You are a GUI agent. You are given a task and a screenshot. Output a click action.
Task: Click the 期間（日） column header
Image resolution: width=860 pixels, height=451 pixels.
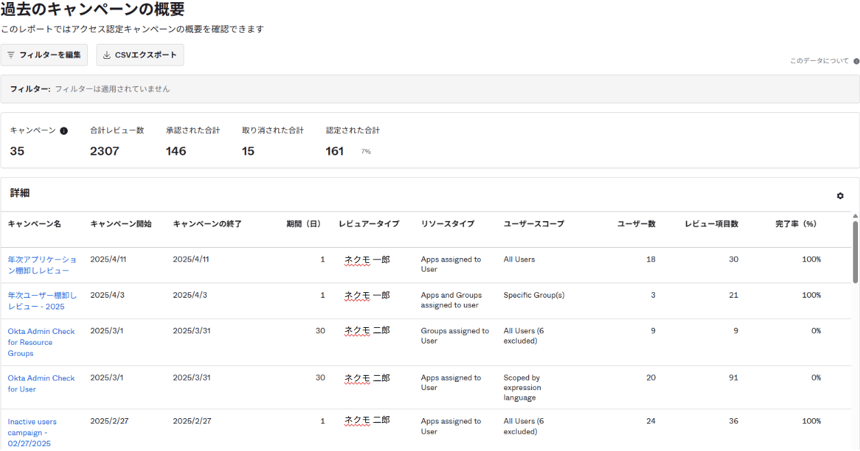coord(303,224)
